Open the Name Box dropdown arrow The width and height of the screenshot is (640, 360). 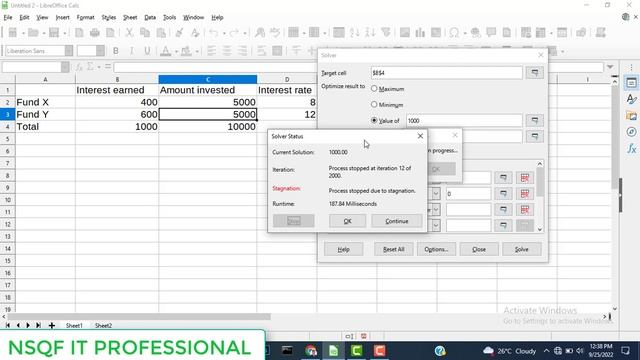(65, 67)
